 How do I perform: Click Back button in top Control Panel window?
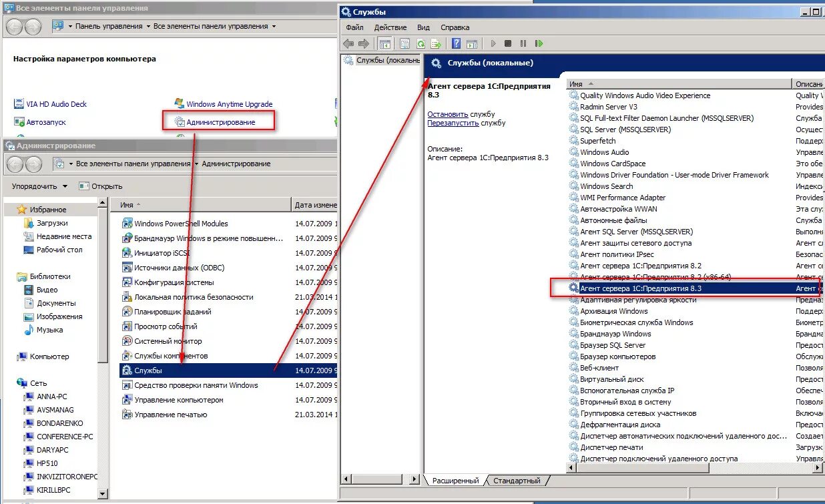click(x=15, y=27)
